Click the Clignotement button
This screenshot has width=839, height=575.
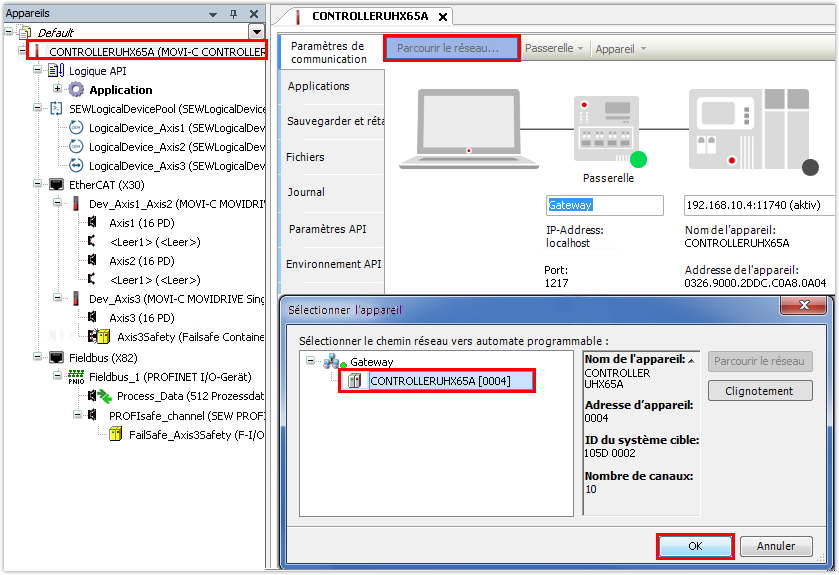[760, 391]
